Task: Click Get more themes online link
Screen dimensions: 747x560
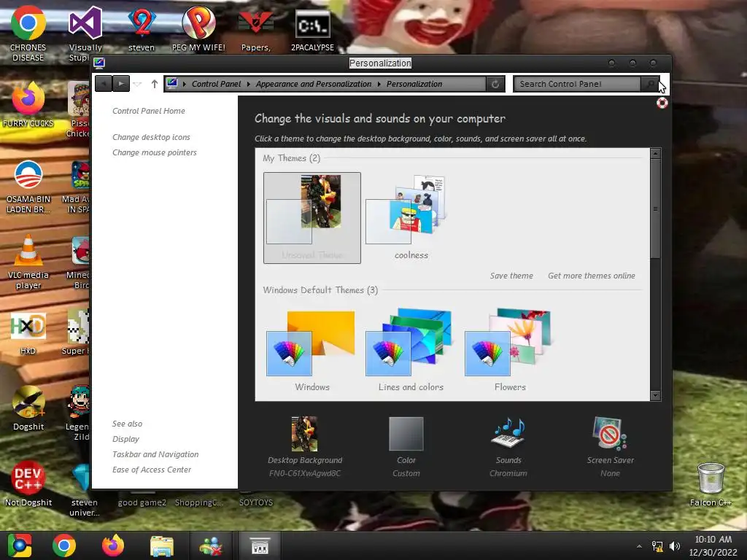Action: [591, 276]
